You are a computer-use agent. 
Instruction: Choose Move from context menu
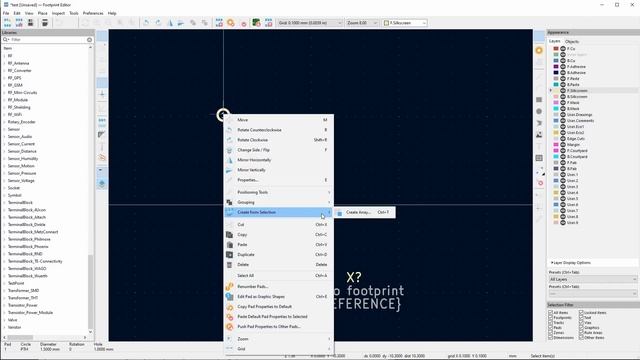pos(279,120)
